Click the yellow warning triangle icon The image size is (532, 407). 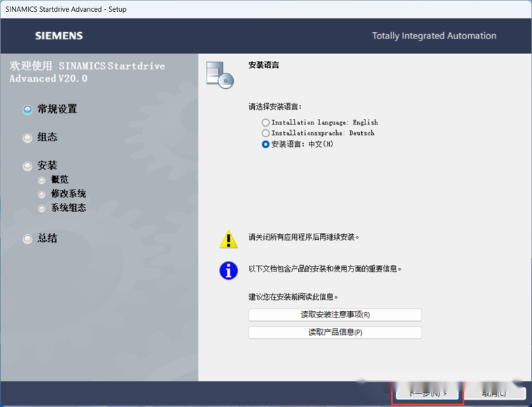tap(229, 240)
